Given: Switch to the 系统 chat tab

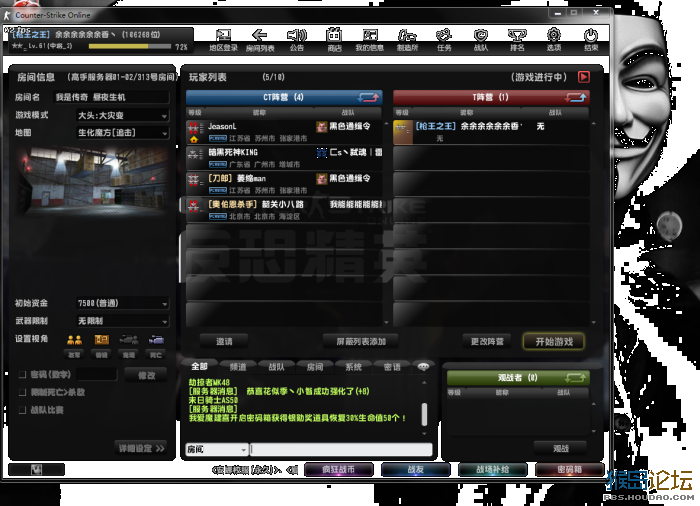Looking at the screenshot, I should pos(353,367).
